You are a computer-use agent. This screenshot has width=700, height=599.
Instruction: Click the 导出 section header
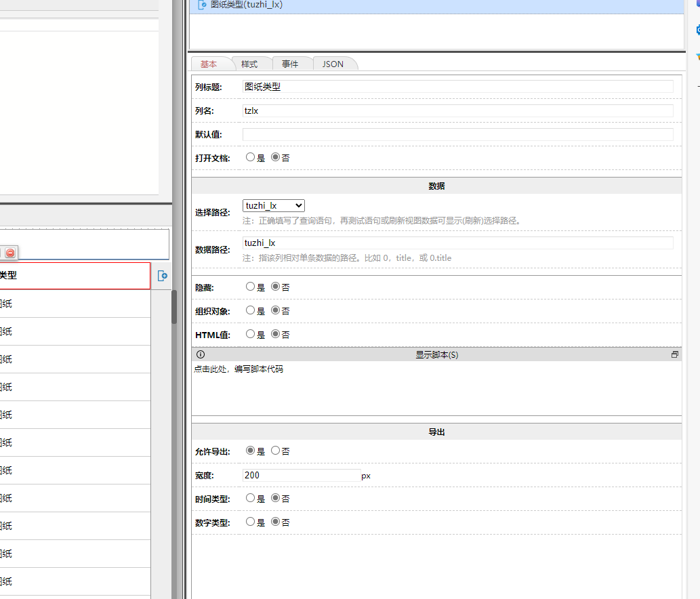[x=436, y=432]
